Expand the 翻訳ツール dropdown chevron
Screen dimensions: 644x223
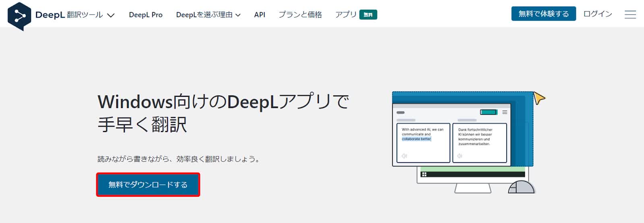pos(111,15)
